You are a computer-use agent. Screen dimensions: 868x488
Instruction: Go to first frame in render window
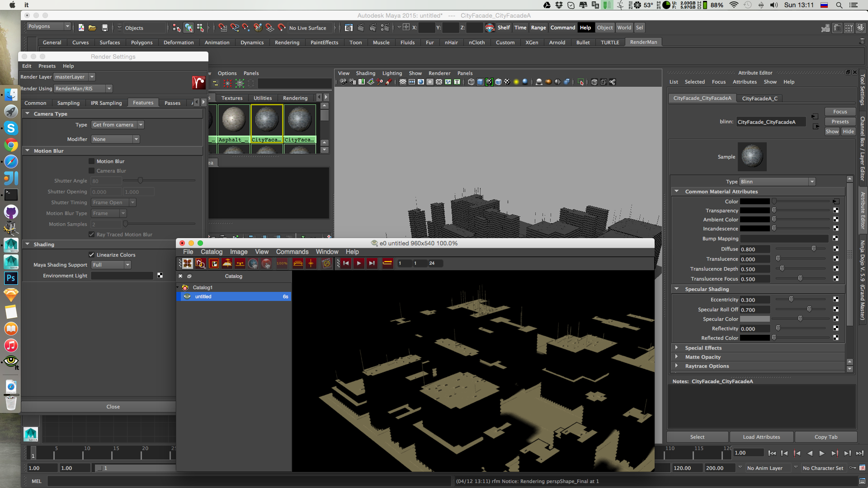(346, 263)
